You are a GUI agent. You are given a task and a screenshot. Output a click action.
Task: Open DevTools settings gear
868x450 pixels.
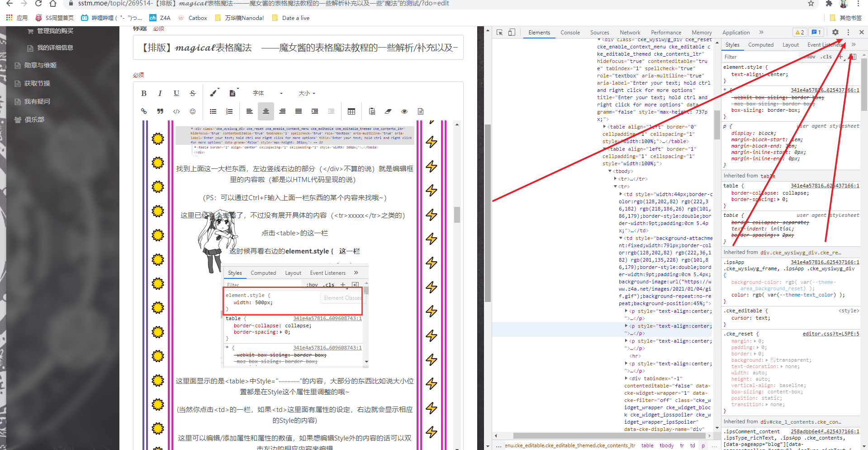pos(835,32)
